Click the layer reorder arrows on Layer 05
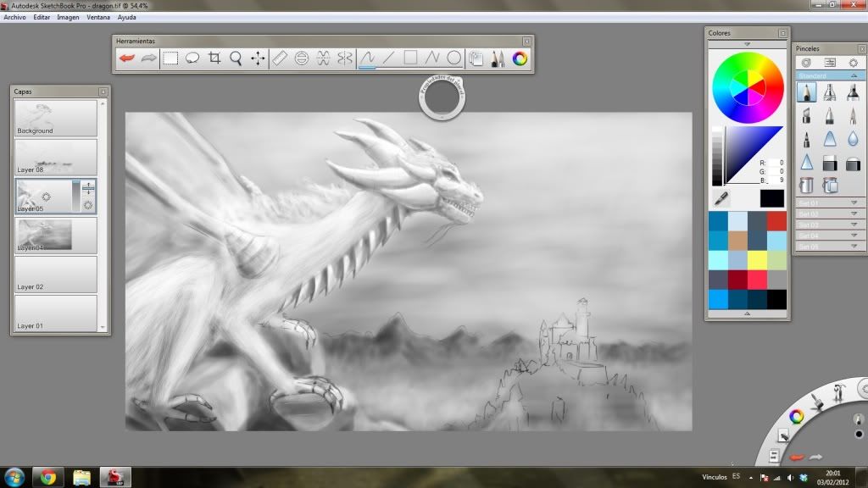 pyautogui.click(x=88, y=188)
